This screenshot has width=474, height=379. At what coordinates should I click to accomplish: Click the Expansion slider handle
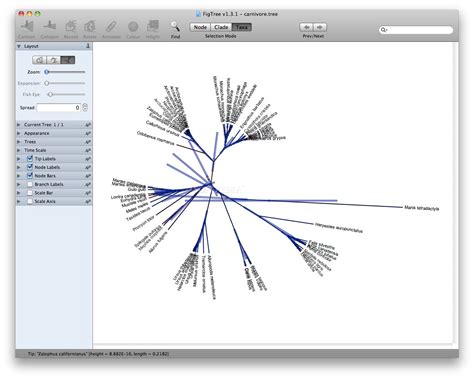(47, 83)
